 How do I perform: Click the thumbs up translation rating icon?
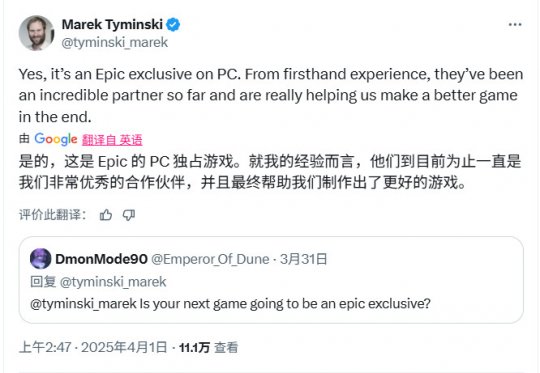pyautogui.click(x=106, y=215)
